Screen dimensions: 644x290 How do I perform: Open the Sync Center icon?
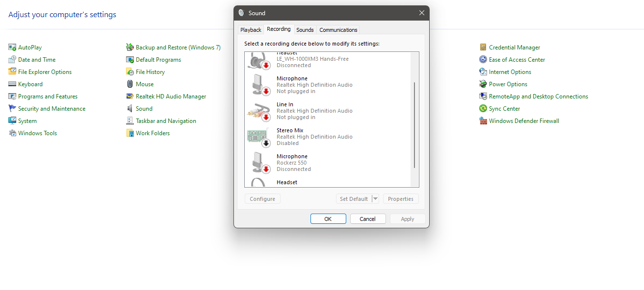click(x=483, y=109)
